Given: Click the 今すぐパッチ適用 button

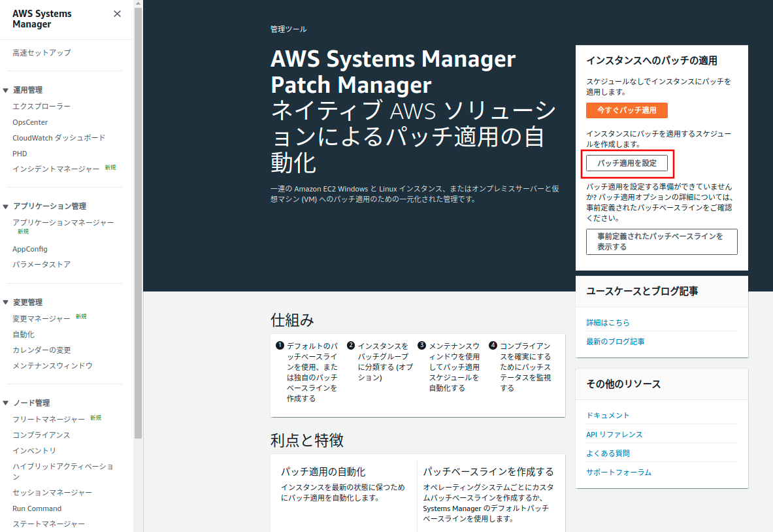Looking at the screenshot, I should tap(627, 110).
